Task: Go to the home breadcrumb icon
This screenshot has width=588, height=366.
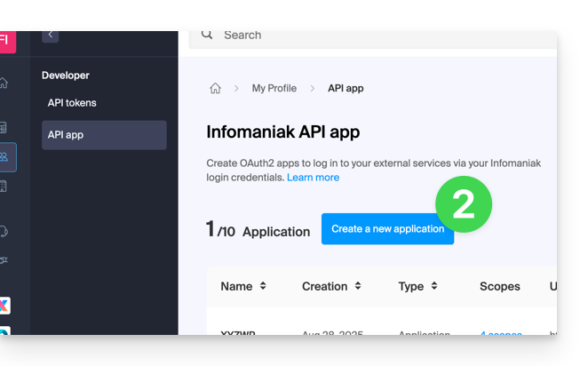Action: click(x=215, y=88)
